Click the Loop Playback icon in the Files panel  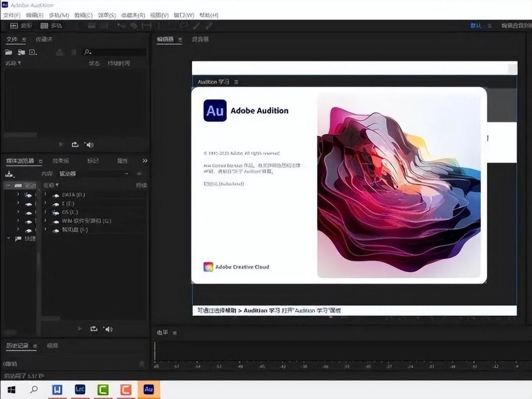tap(75, 144)
